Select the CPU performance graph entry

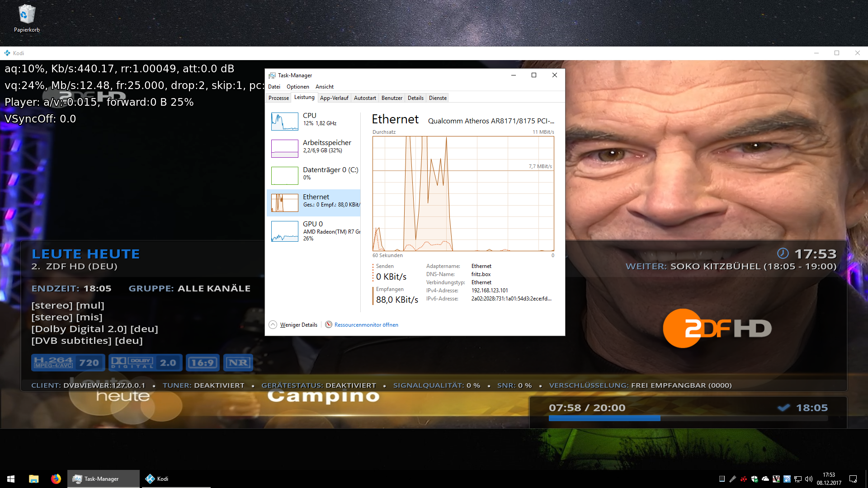point(314,121)
